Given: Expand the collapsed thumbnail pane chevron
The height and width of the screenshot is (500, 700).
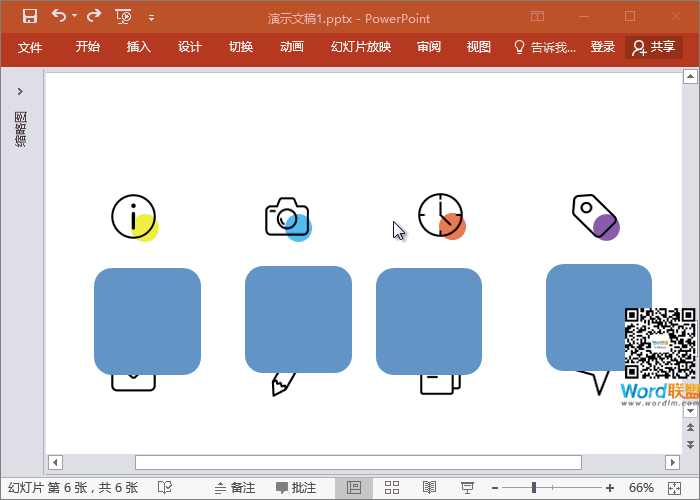Looking at the screenshot, I should pos(20,92).
